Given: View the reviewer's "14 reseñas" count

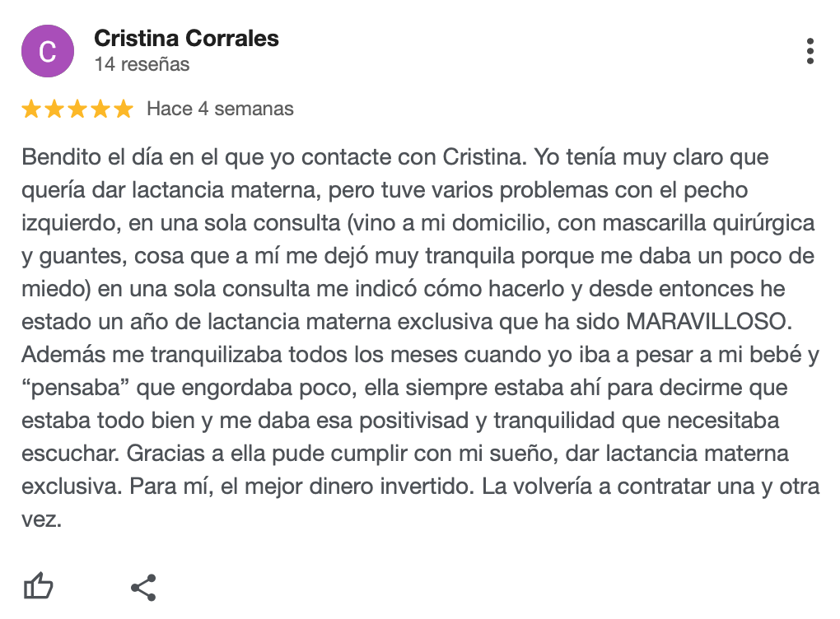Looking at the screenshot, I should point(142,64).
